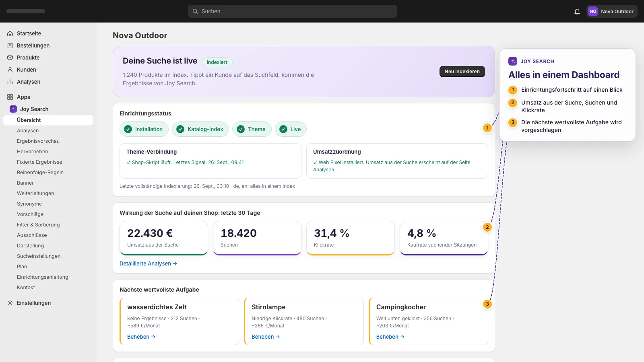Viewport: 644px width, 362px height.
Task: Open Weiterleitungen page
Action: tap(48, 193)
